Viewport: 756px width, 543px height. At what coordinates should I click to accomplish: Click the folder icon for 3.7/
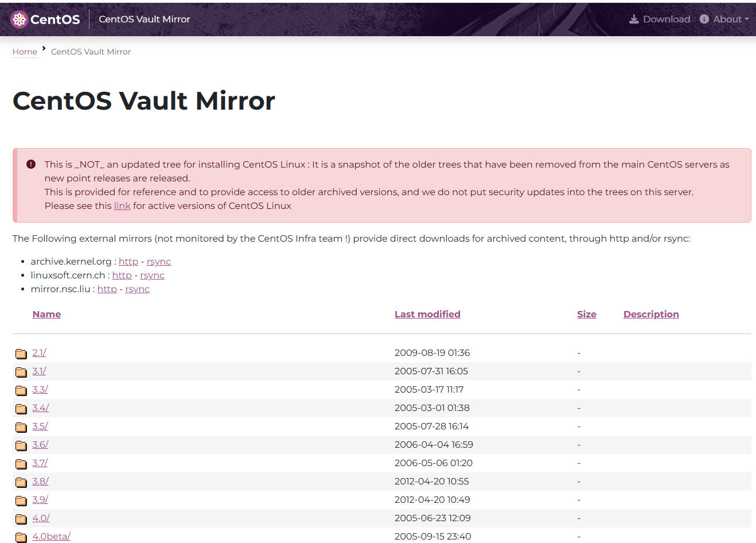click(x=21, y=464)
